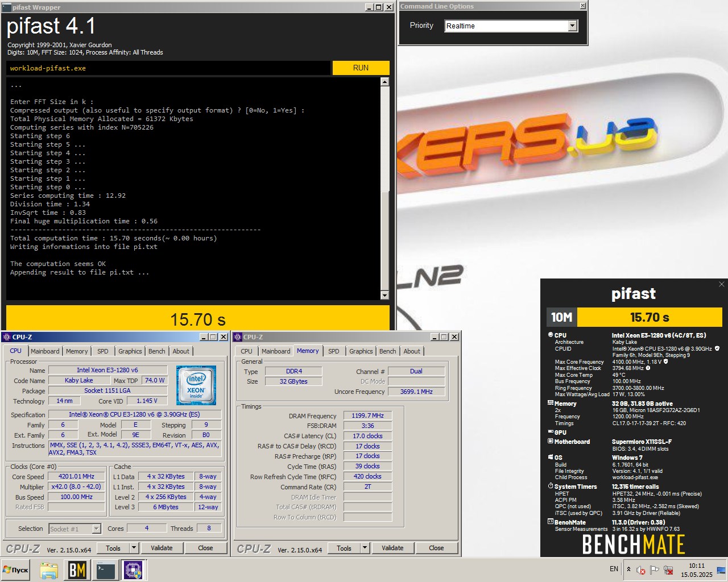Viewport: 728px width, 582px height.
Task: Open the CPU-Z taskbar icon
Action: (x=134, y=570)
